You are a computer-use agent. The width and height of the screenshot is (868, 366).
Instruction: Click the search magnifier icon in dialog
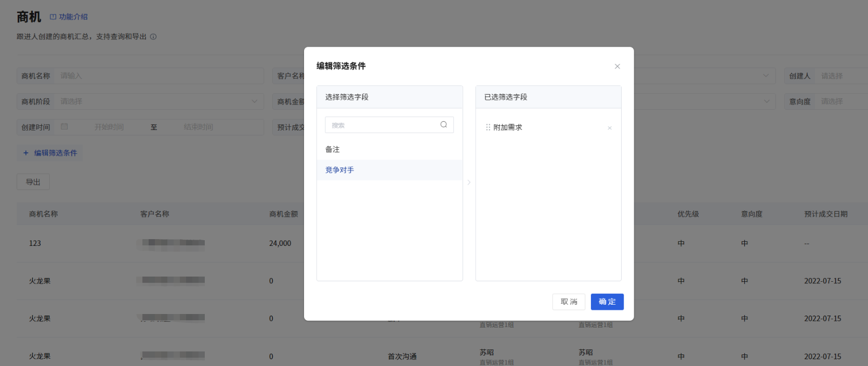click(444, 124)
